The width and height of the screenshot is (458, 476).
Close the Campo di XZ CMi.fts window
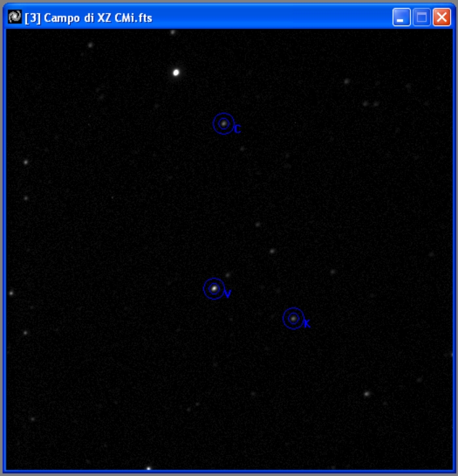point(442,17)
